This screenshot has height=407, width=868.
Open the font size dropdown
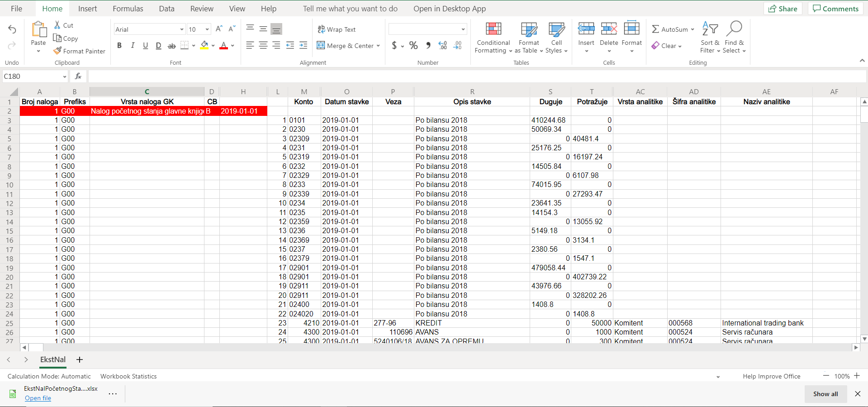coord(207,29)
